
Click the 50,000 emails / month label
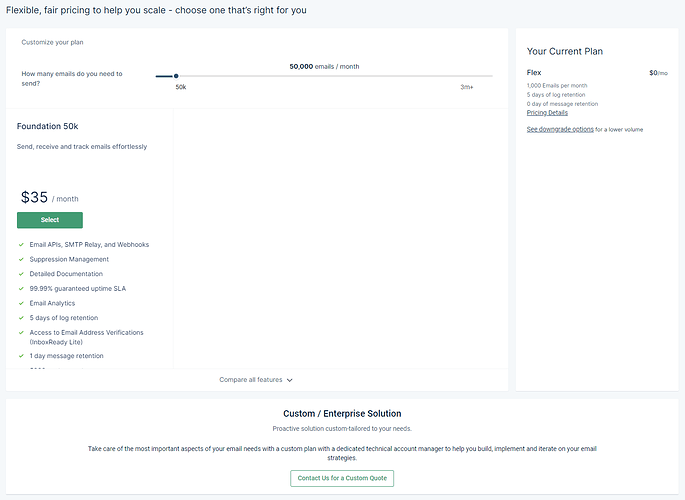point(324,66)
